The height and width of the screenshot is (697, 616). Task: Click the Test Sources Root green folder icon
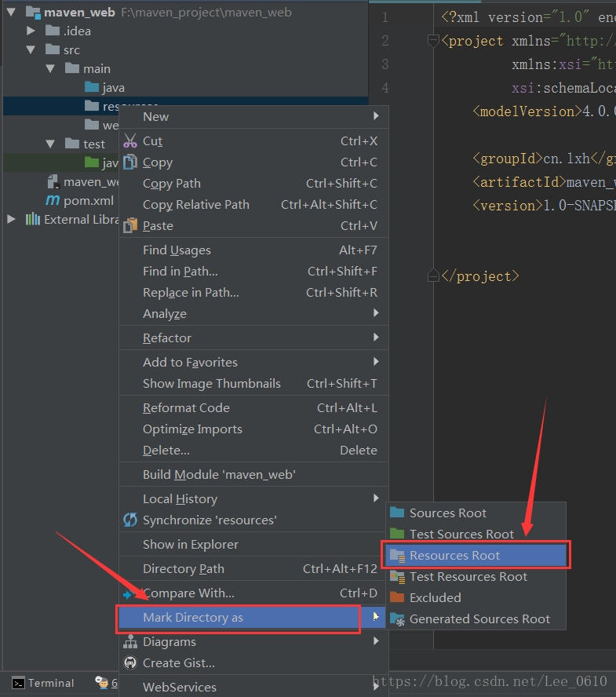tap(397, 535)
